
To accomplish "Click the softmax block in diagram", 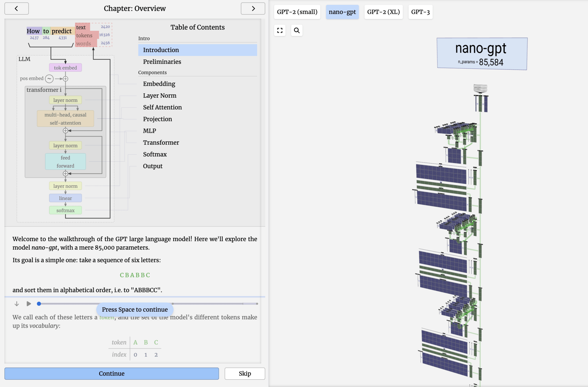I will (65, 210).
